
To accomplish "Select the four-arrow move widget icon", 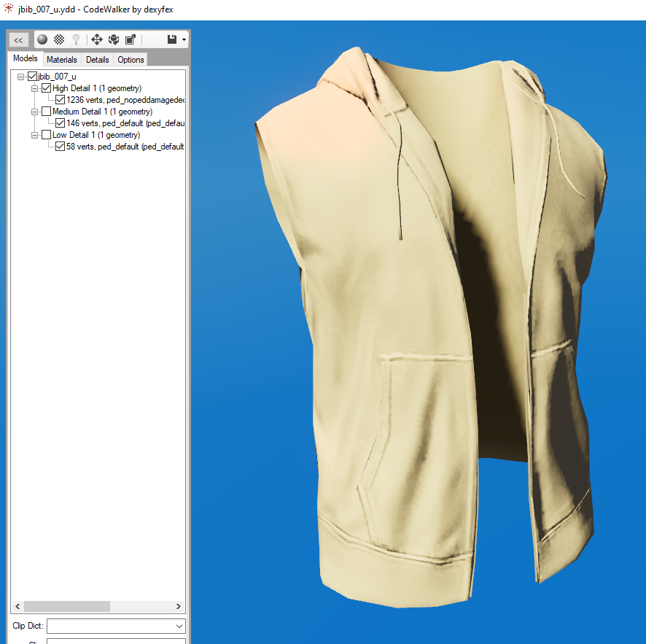I will click(96, 39).
